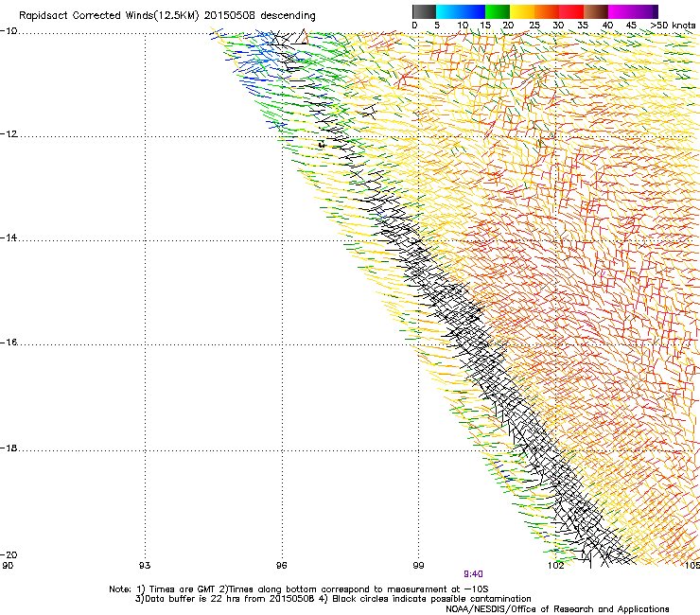Screen dimensions: 700x615
Task: Click the -10 latitude axis label
Action: (9, 31)
